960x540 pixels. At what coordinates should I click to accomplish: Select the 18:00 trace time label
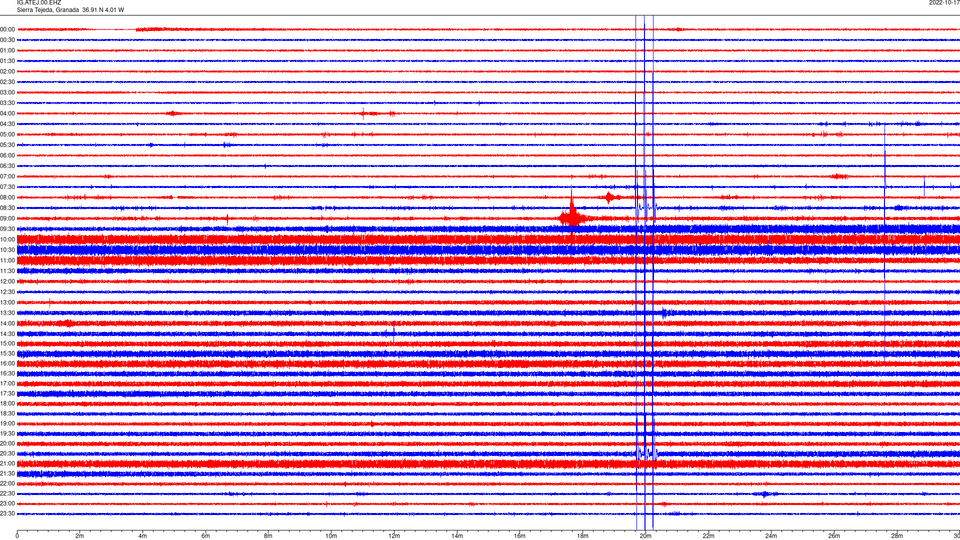7,403
